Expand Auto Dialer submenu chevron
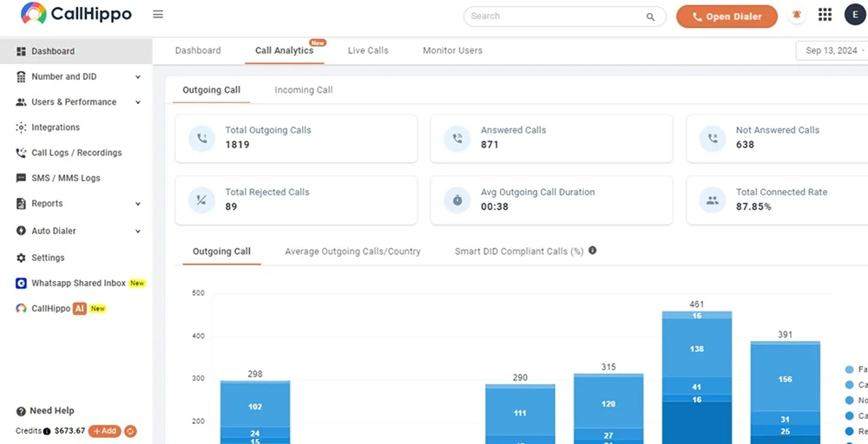Screen dimensions: 868x444 tap(138, 232)
